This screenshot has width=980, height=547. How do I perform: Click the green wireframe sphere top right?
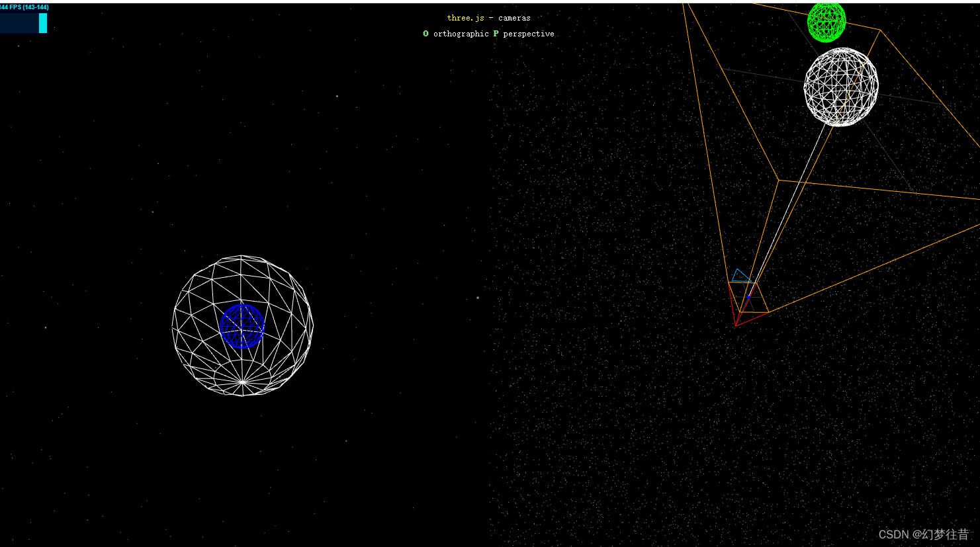click(x=826, y=19)
